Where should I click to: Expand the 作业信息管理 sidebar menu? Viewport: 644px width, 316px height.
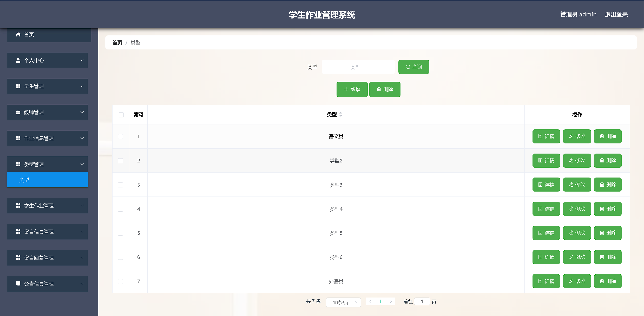click(47, 138)
